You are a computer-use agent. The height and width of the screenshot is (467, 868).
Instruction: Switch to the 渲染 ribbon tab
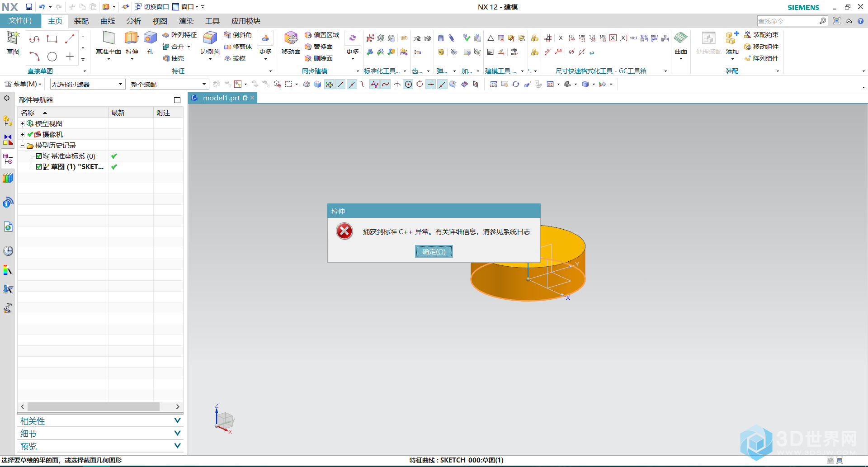coord(186,21)
